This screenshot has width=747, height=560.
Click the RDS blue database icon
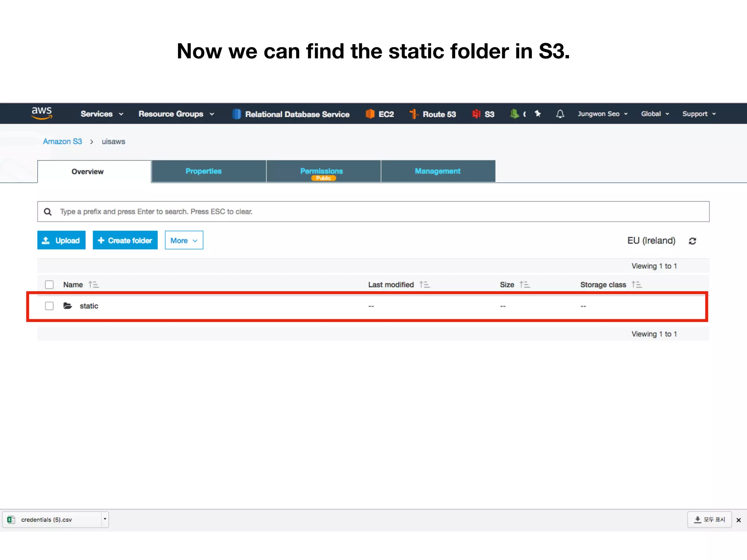tap(237, 114)
